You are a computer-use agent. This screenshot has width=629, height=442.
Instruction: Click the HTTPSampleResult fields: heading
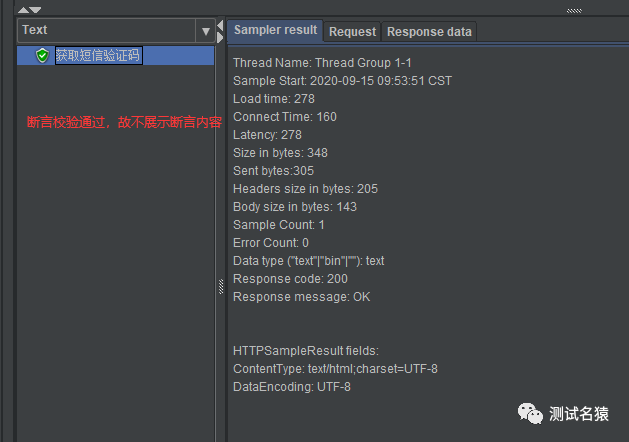(x=306, y=351)
